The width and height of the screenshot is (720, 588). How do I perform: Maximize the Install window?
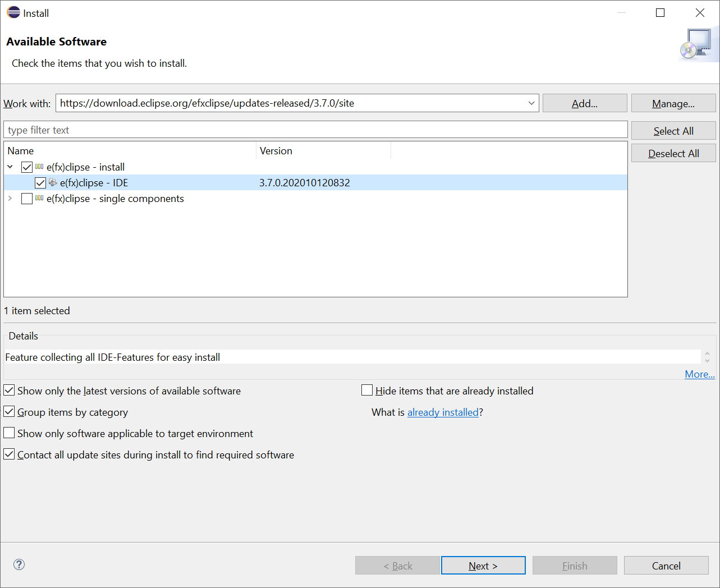pyautogui.click(x=661, y=13)
